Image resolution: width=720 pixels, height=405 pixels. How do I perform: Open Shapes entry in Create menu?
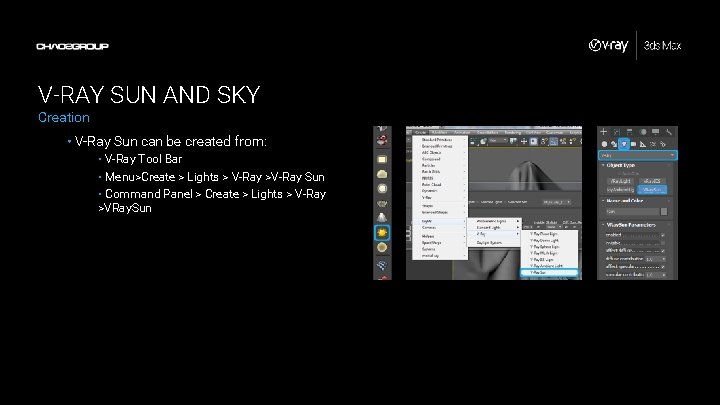440,206
